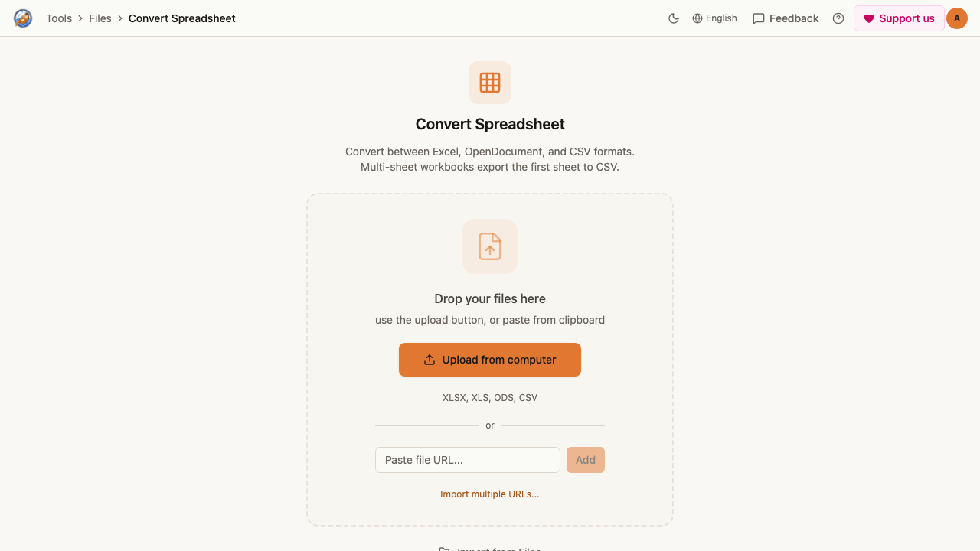980x551 pixels.
Task: Open the user avatar menu
Action: tap(957, 18)
